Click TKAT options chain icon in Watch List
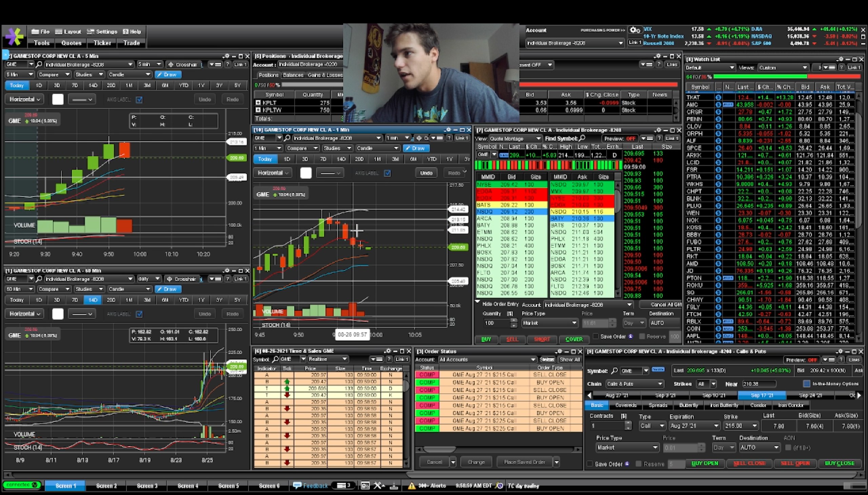 pyautogui.click(x=718, y=97)
